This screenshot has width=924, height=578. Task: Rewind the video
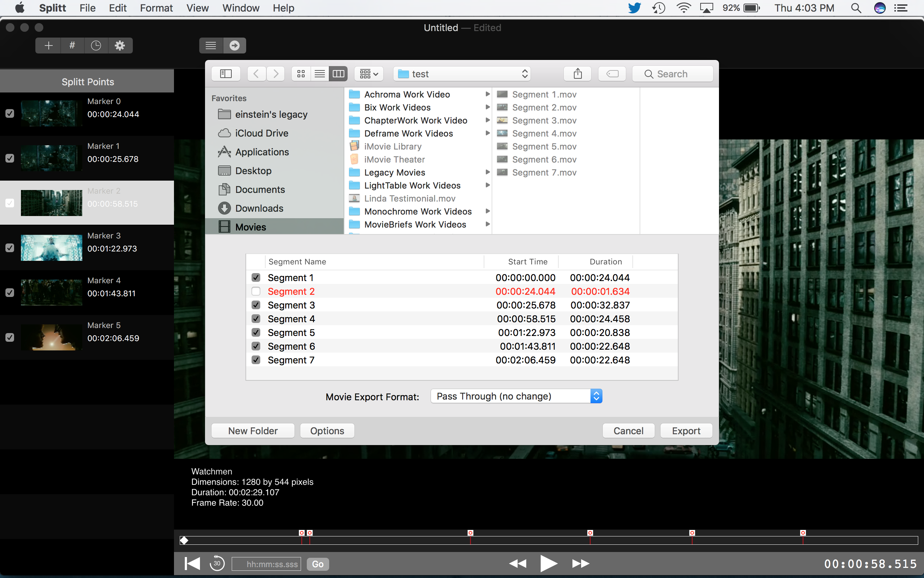518,564
